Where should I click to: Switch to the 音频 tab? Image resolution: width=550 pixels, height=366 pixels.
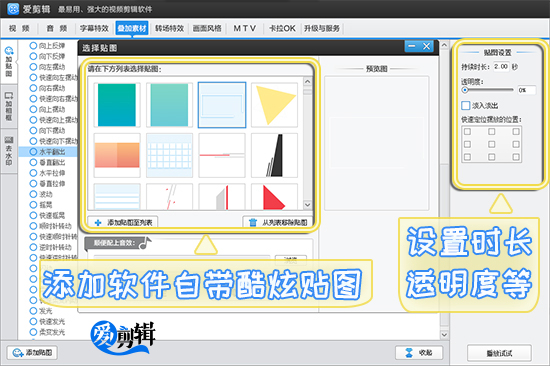coord(57,28)
